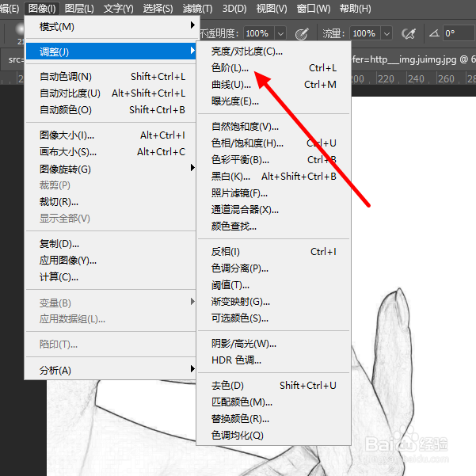Open 阈值(T)... adjustment
Screen dimensions: 476x476
(273, 285)
